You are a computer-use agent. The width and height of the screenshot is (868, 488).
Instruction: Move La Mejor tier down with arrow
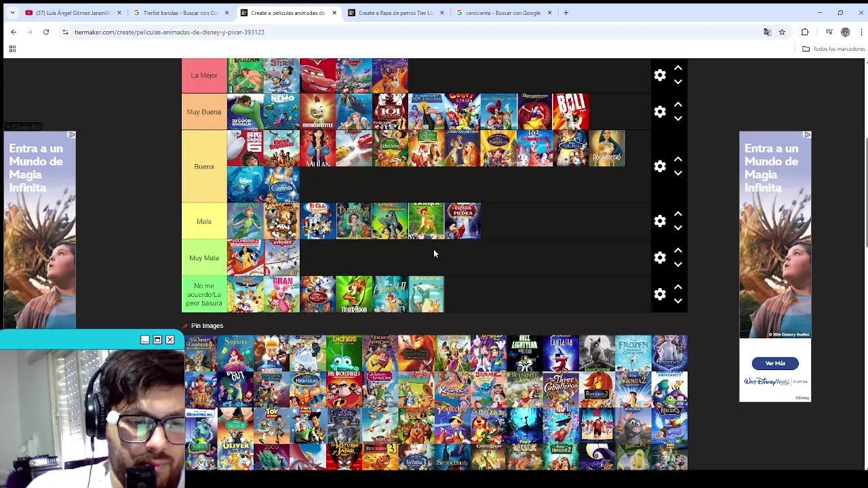tap(677, 82)
